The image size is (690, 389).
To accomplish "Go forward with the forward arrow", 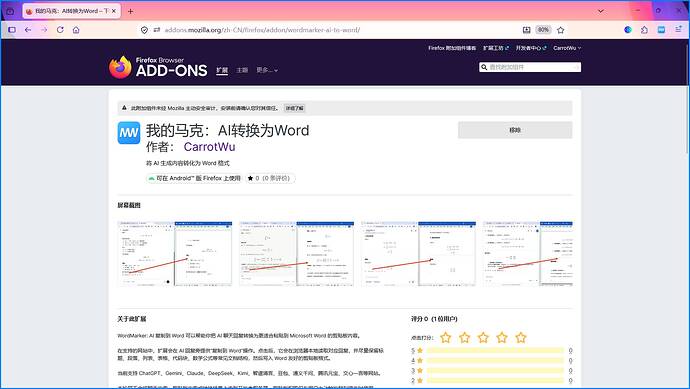I will point(44,30).
